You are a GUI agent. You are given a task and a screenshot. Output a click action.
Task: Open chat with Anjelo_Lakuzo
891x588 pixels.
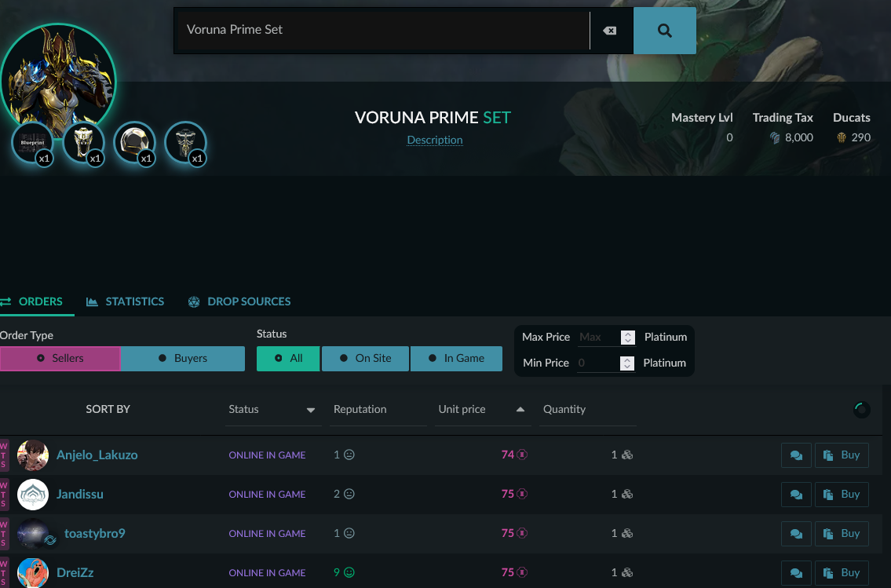(796, 455)
